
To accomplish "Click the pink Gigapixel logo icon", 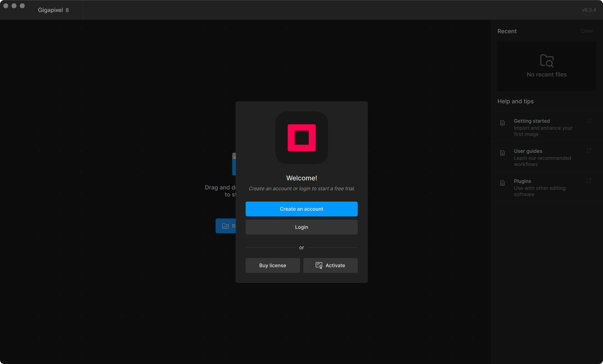I will [x=301, y=137].
